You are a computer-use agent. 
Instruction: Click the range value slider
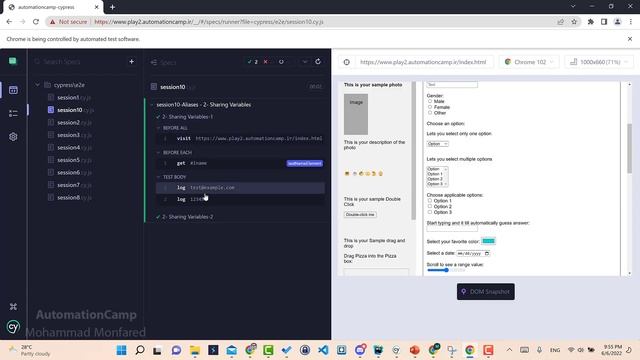click(446, 270)
